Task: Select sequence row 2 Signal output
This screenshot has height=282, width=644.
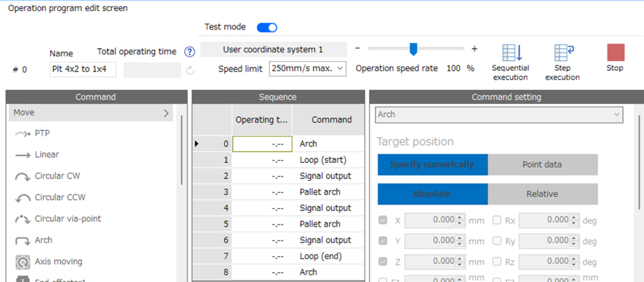Action: pyautogui.click(x=279, y=176)
